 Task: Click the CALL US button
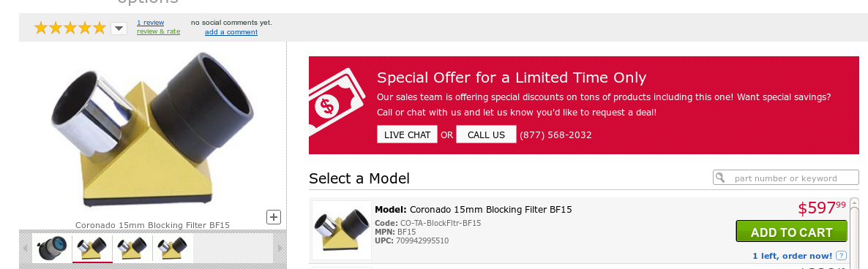click(486, 134)
